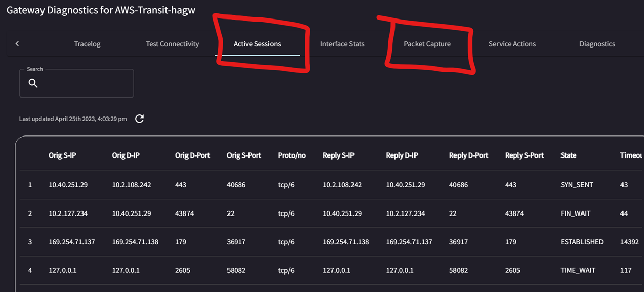Select the TIME_WAIT state cell
The image size is (644, 292).
[578, 270]
